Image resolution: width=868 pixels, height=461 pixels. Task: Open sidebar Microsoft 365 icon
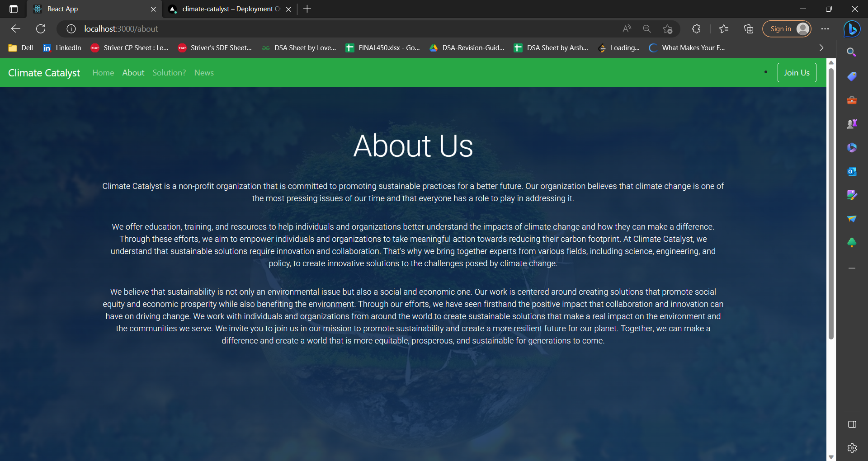(x=852, y=148)
